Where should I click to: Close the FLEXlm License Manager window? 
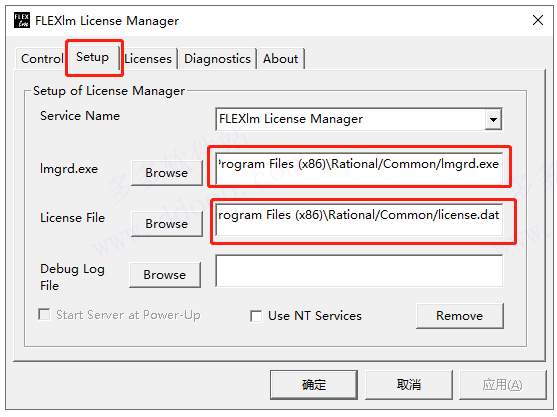(x=538, y=20)
